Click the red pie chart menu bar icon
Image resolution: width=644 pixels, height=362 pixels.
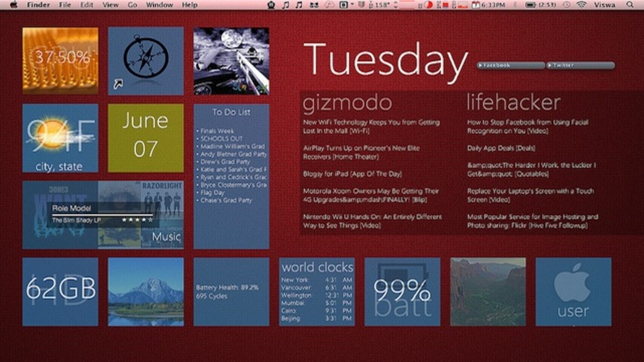[x=429, y=5]
